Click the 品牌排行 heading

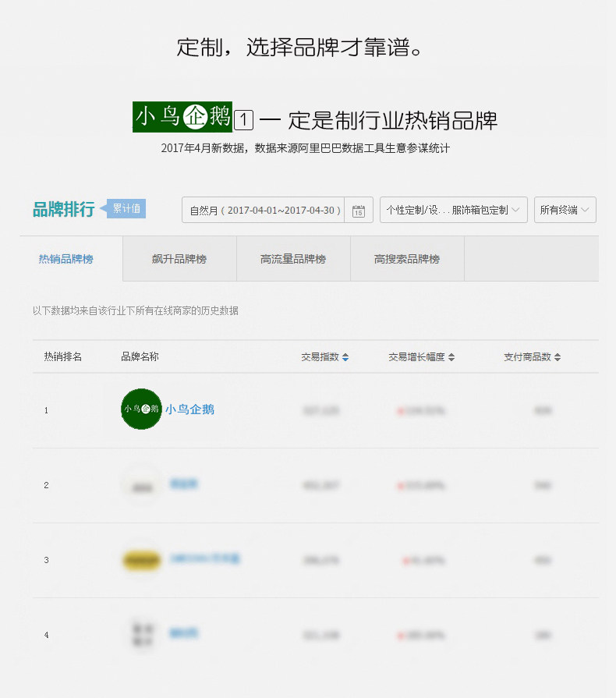(x=64, y=209)
